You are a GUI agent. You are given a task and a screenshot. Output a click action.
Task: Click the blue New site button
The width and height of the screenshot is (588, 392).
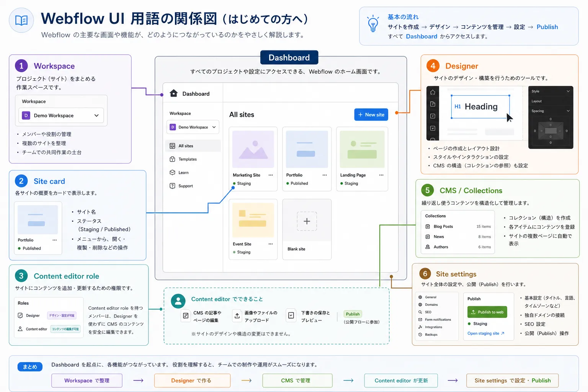point(371,114)
